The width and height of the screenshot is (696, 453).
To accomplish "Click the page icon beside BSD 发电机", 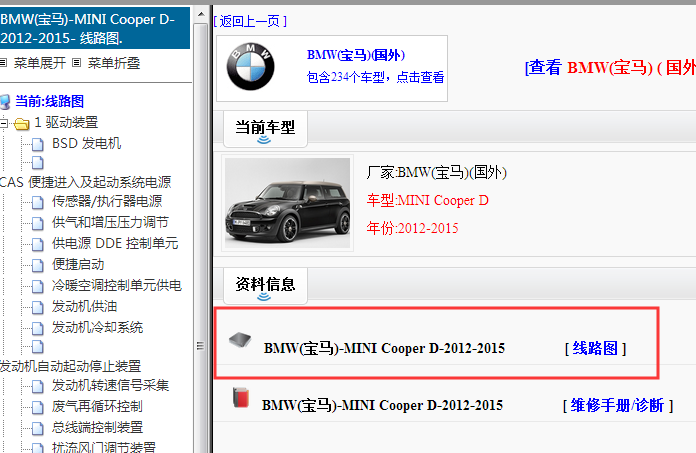I will tap(38, 144).
